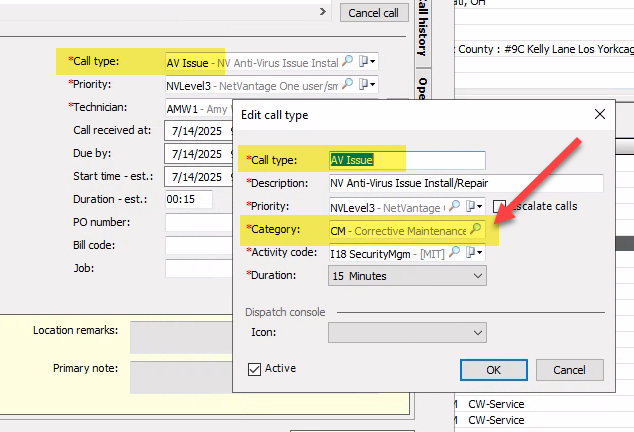634x432 pixels.
Task: Click the AV Issue Call type field
Action: tap(407, 160)
